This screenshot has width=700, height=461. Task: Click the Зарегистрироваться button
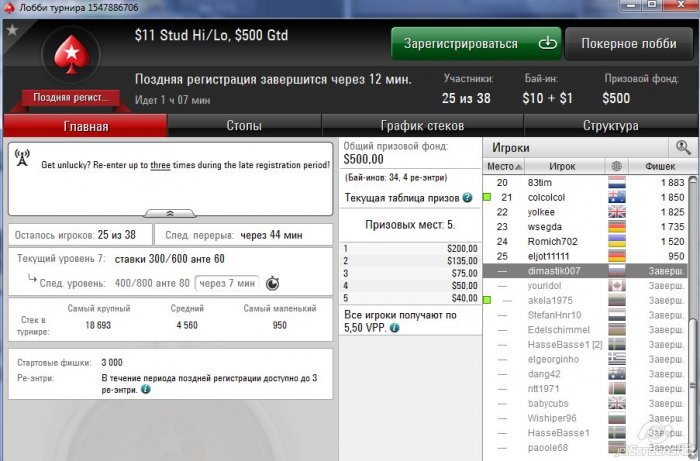476,43
